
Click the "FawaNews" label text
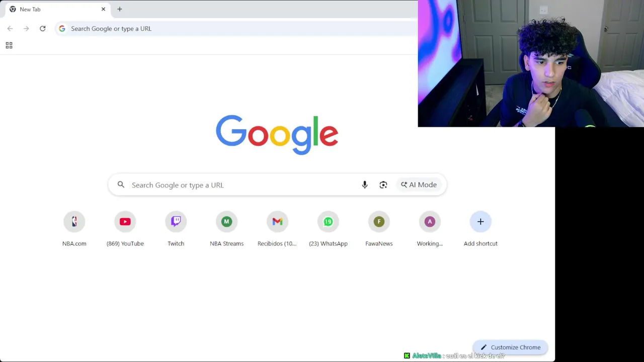(379, 244)
